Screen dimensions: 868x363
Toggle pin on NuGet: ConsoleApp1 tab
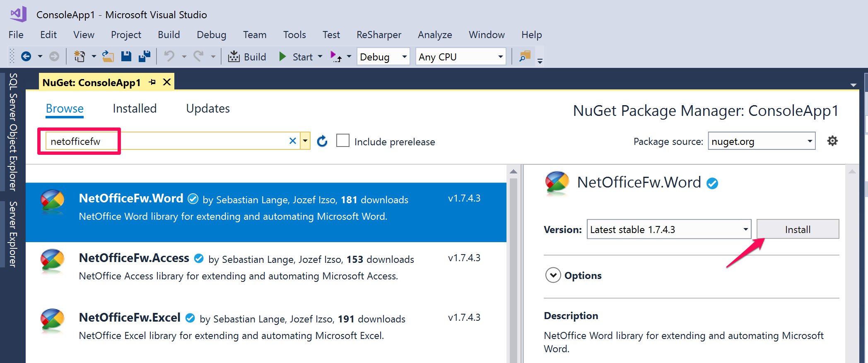152,82
